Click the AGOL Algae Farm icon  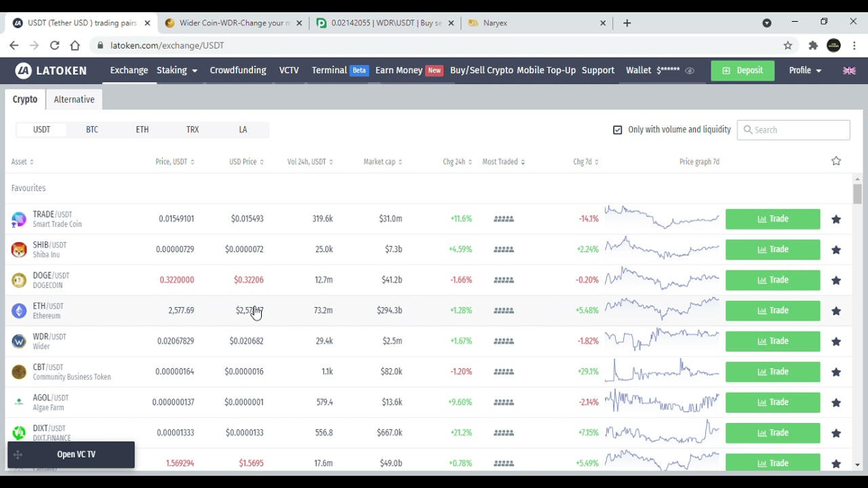19,402
